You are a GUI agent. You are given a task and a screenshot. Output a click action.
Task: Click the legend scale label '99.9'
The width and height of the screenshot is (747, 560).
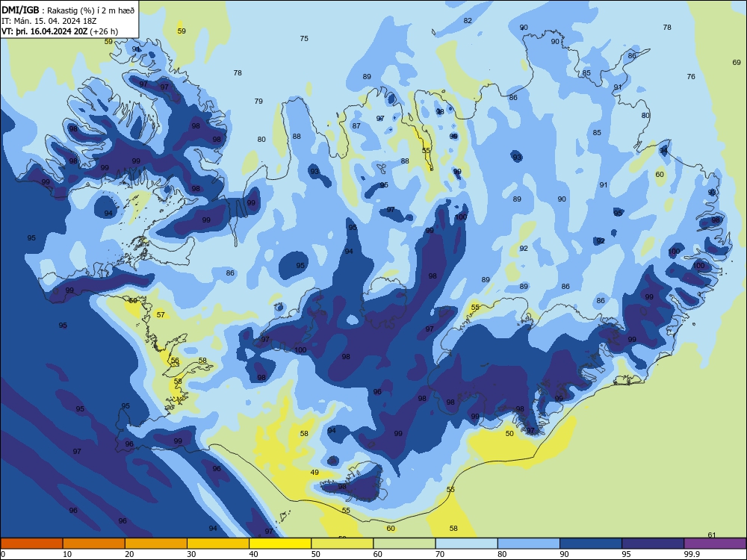(x=692, y=554)
